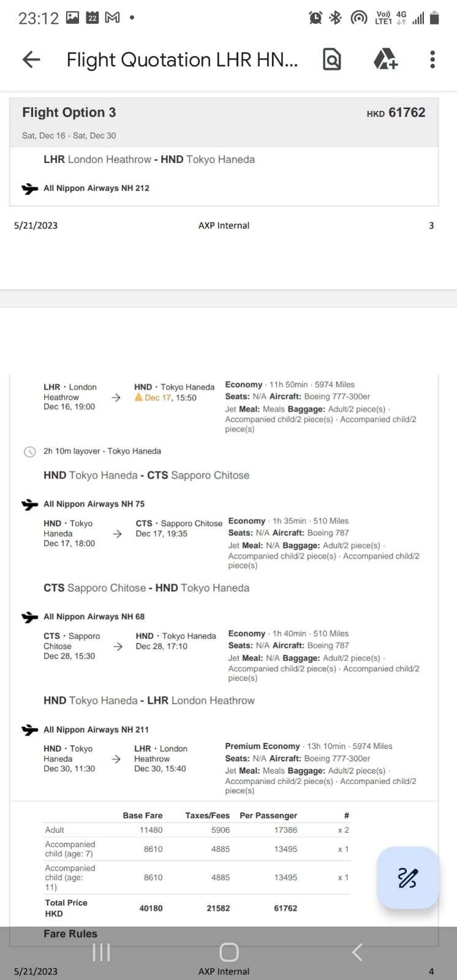Tap the airplane icon beside NH 212
This screenshot has width=457, height=980.
point(29,189)
